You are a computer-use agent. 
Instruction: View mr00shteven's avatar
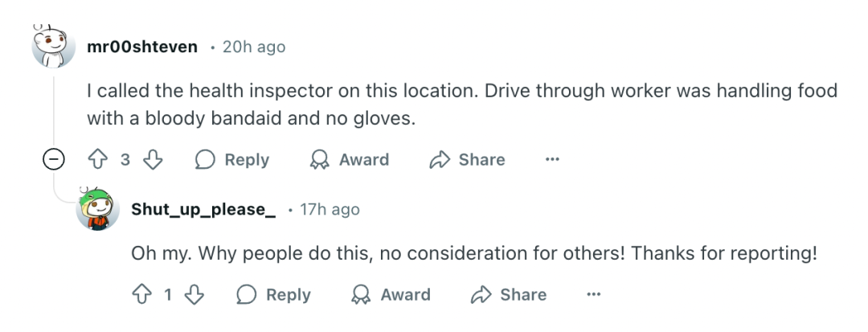click(x=54, y=47)
